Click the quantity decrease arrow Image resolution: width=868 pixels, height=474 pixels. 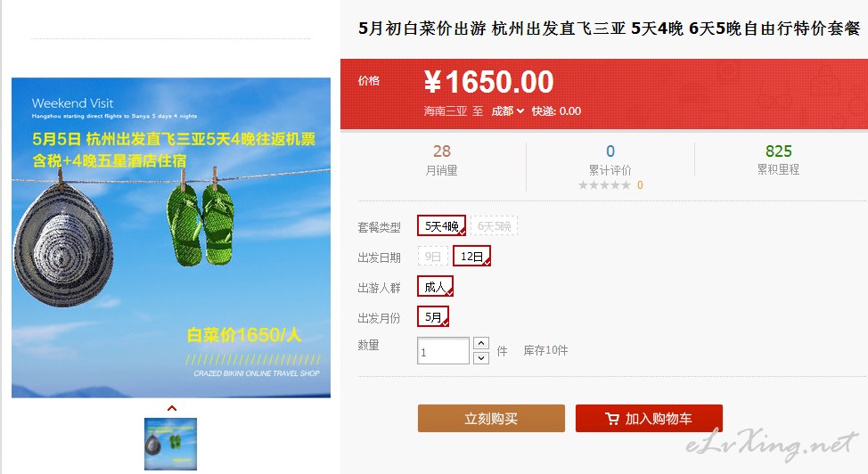pos(481,357)
